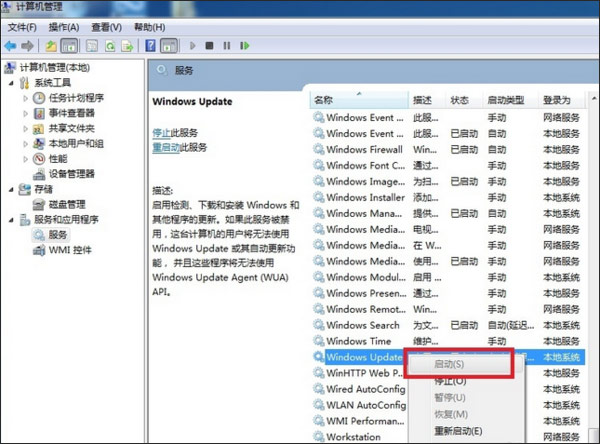The width and height of the screenshot is (600, 444).
Task: Click the Back arrow toolbar icon
Action: tap(10, 46)
